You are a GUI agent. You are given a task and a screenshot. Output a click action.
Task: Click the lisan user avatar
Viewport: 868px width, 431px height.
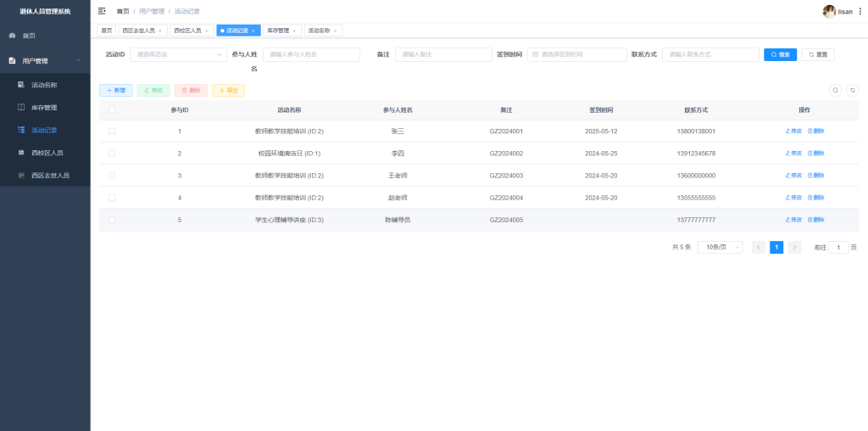[829, 11]
